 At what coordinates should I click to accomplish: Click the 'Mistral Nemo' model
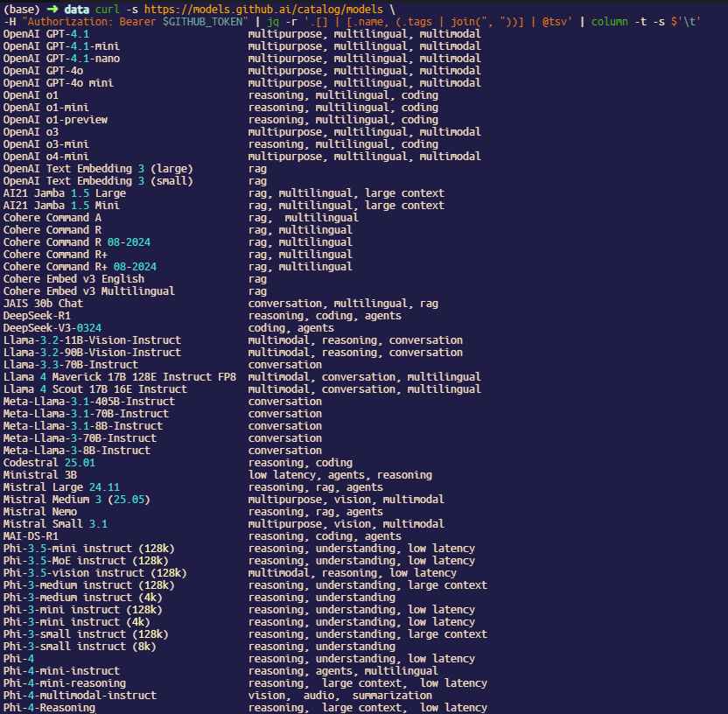(x=40, y=512)
